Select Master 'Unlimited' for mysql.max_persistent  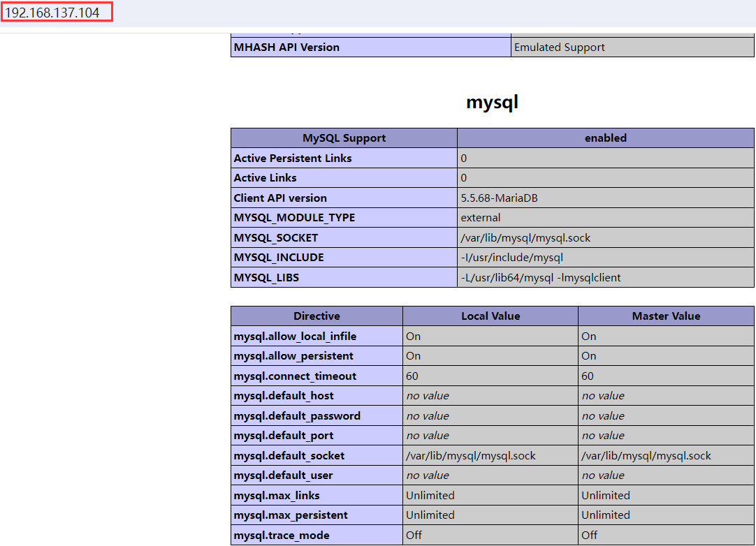[x=667, y=515]
